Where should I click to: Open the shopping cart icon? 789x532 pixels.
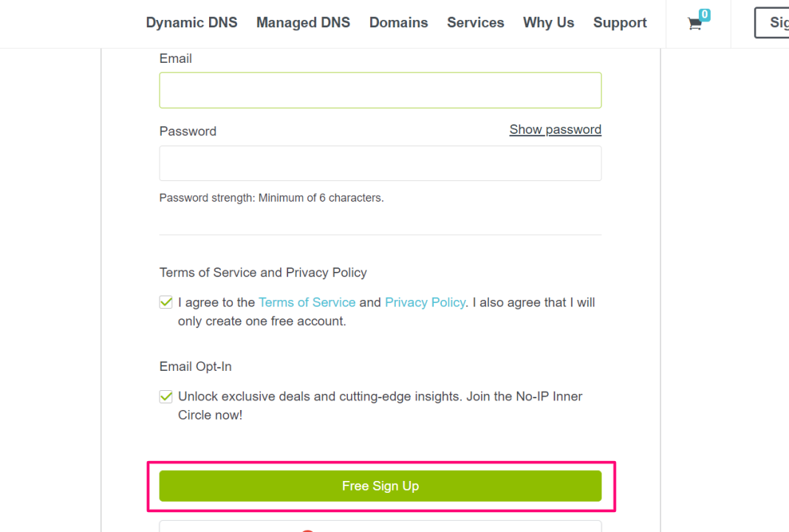694,24
